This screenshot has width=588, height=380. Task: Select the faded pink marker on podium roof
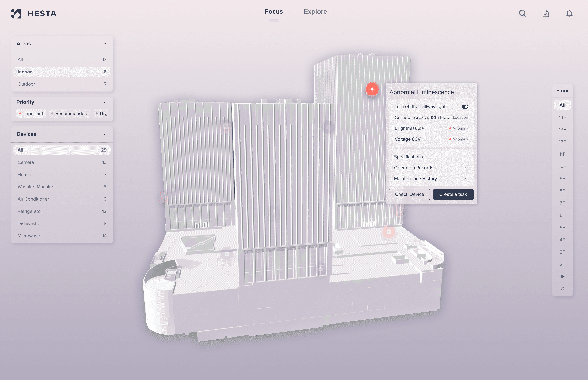(389, 232)
